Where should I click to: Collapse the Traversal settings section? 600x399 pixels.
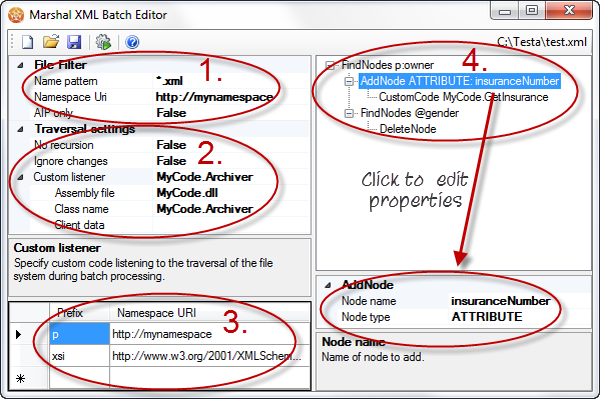20,129
